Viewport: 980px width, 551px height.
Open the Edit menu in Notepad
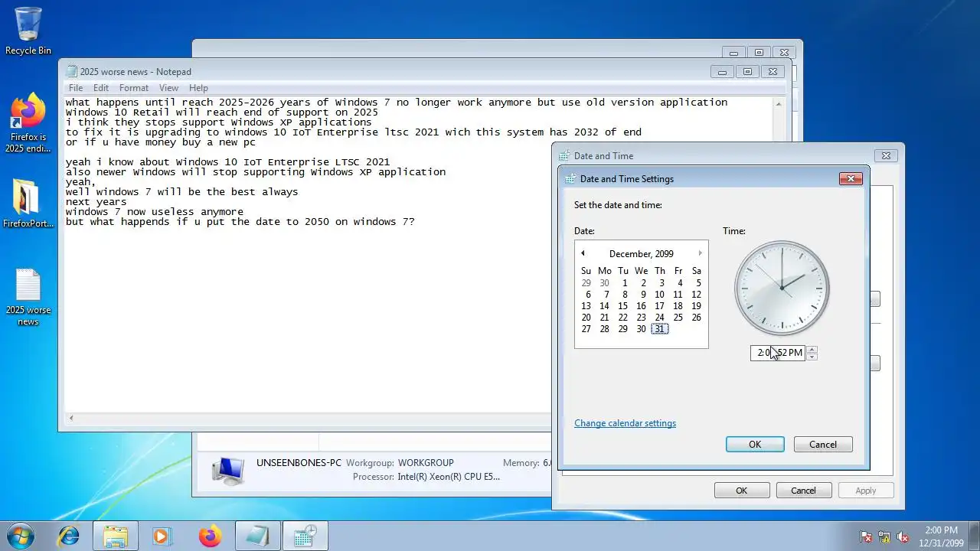pyautogui.click(x=101, y=88)
